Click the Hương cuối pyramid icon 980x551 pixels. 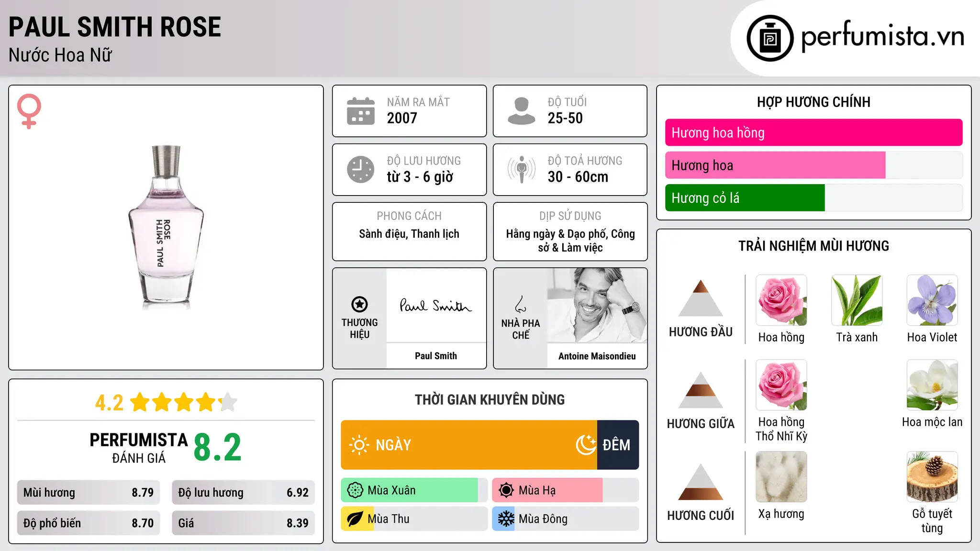(x=701, y=482)
